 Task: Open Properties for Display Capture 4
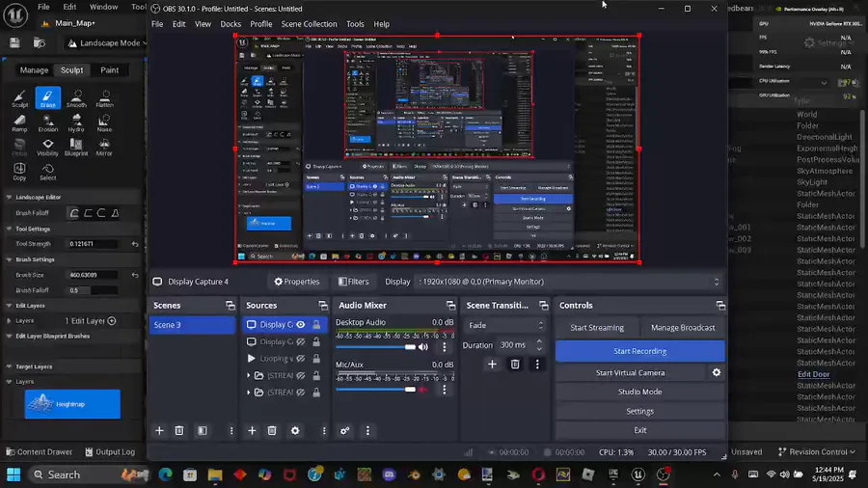pyautogui.click(x=297, y=282)
